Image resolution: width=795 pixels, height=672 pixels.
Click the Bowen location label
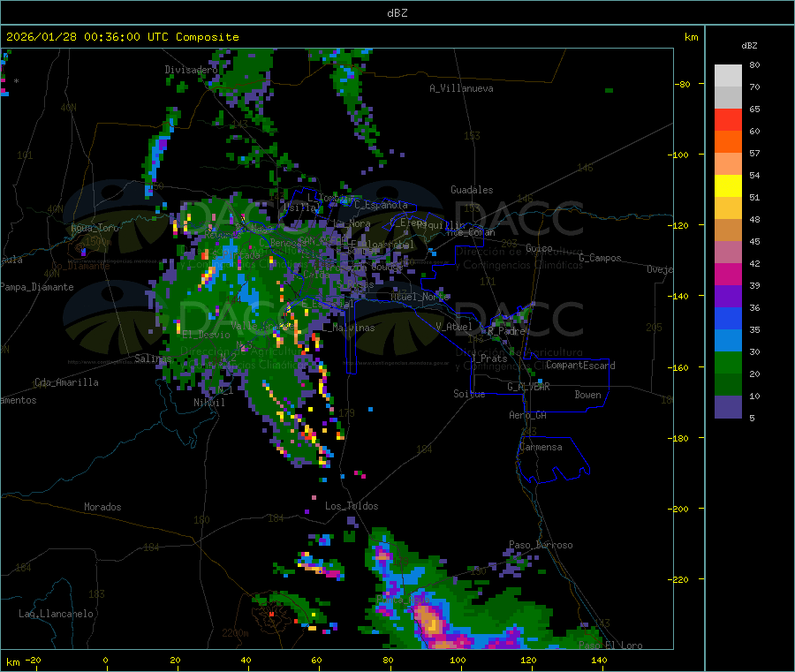click(x=587, y=395)
